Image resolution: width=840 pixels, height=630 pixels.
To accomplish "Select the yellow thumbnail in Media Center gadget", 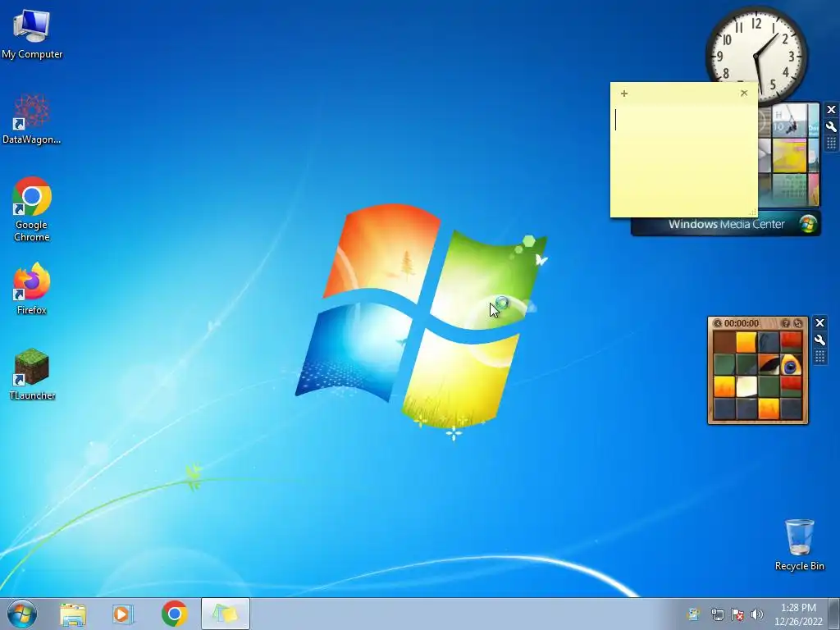I will [x=789, y=155].
